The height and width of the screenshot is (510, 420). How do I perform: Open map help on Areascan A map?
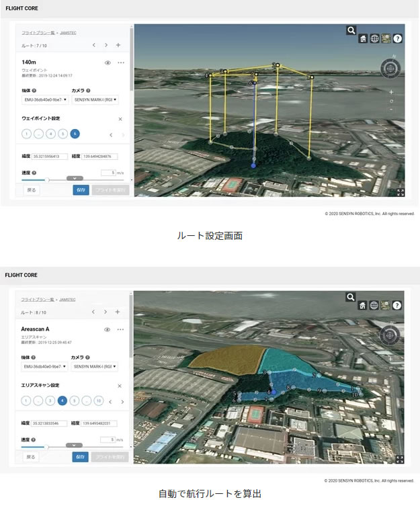397,306
